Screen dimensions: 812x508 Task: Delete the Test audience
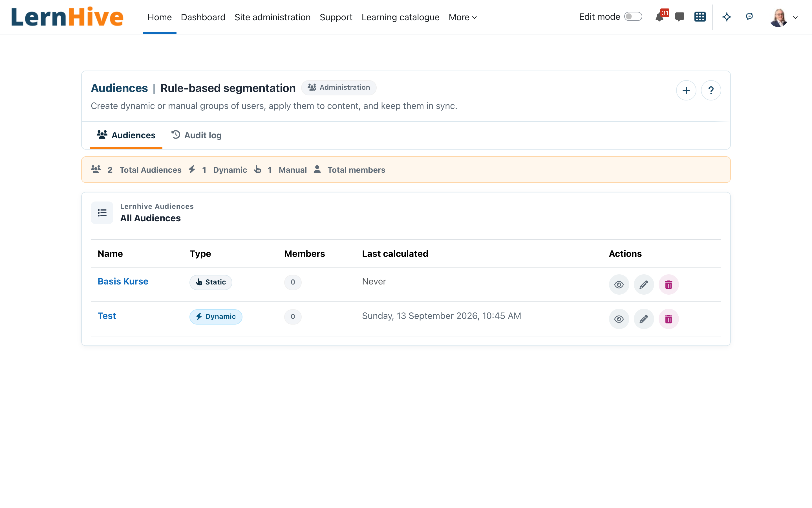tap(669, 319)
